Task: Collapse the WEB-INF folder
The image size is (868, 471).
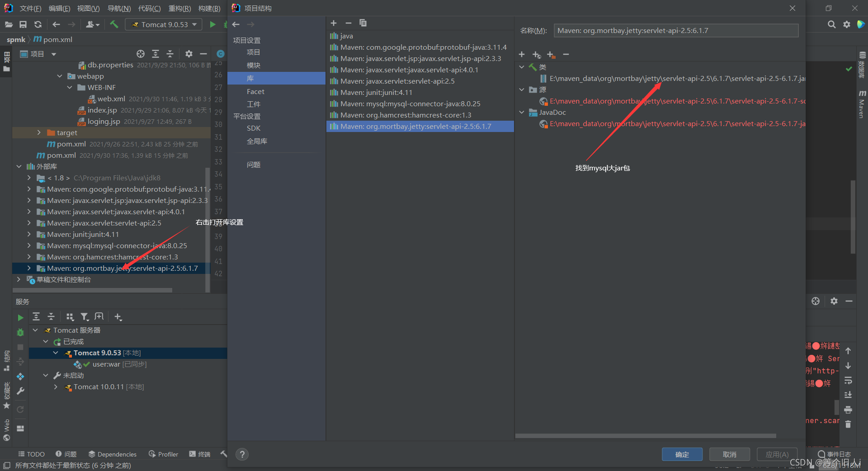Action: [x=70, y=87]
